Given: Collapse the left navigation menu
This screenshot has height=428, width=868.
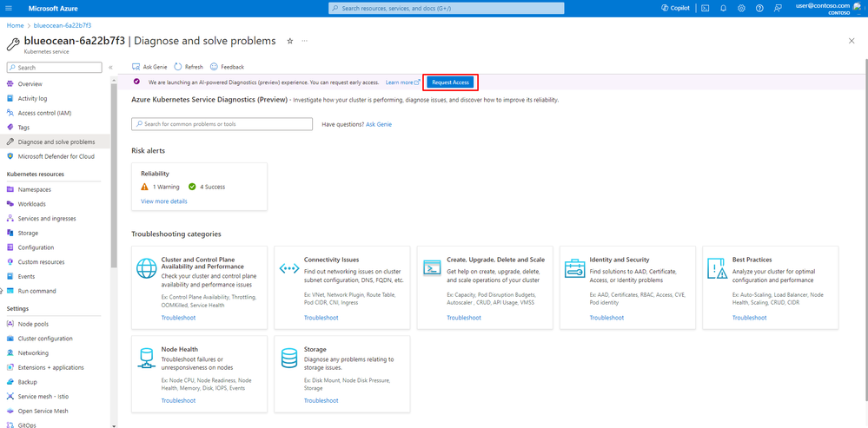Looking at the screenshot, I should tap(110, 68).
